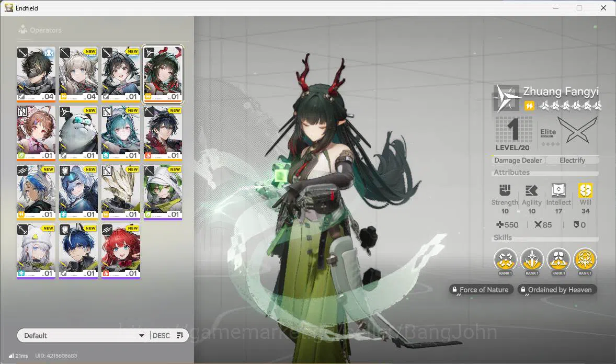Click the Strength fist icon

coord(505,190)
